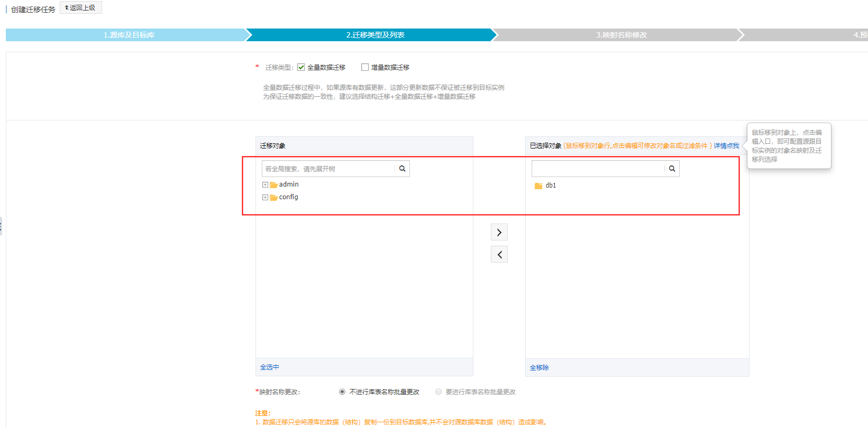
Task: Select 要进行库表名称批量更改 radio option
Action: coord(438,392)
